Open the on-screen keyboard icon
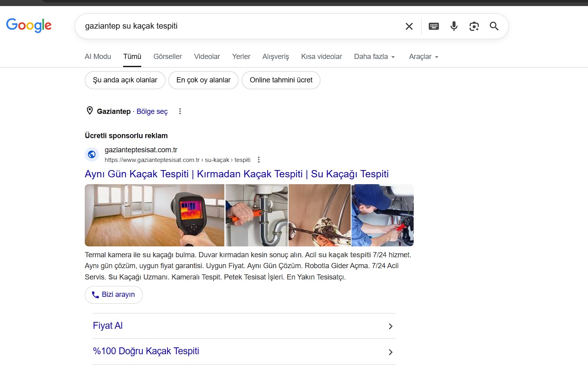Viewport: 588px width, 372px height. (433, 26)
